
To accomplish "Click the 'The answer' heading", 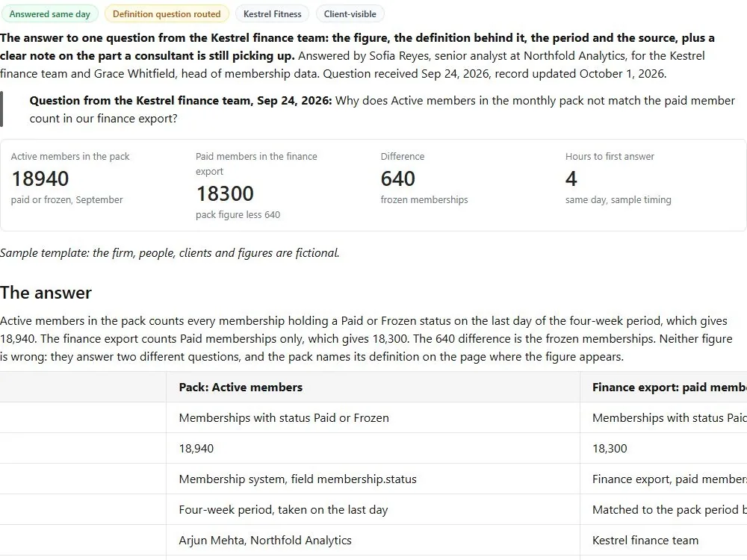I will pos(46,293).
